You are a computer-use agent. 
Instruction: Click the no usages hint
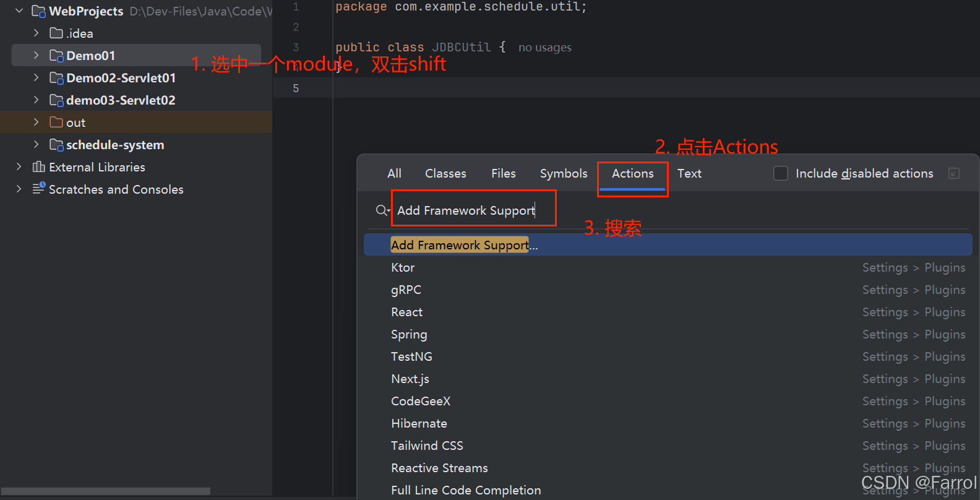point(544,48)
